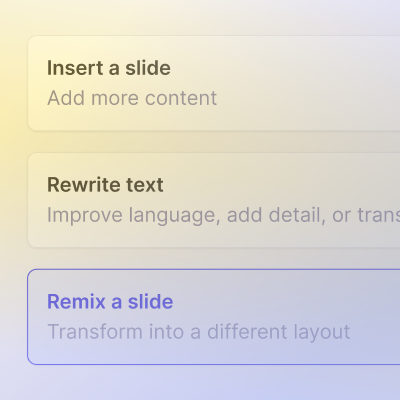Activate the Rewrite text suggestion card
Screen dimensions: 400x400
[214, 200]
